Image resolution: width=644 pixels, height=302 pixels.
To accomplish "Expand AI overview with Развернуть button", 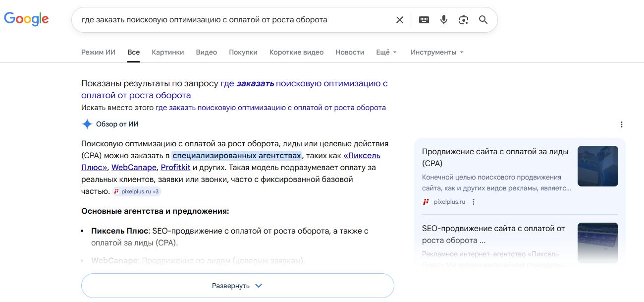I will (237, 286).
